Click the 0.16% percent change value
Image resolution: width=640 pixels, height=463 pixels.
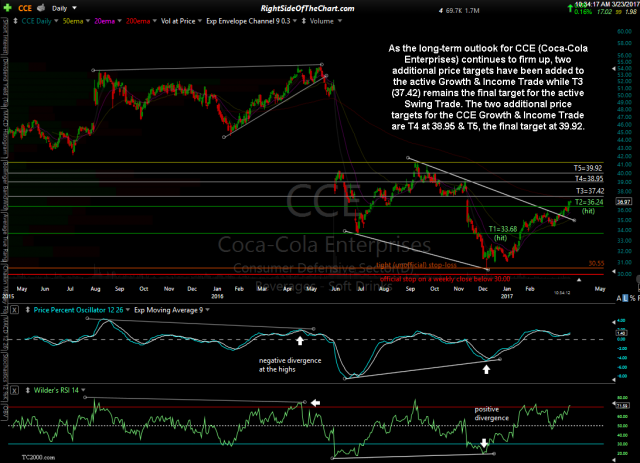coord(582,12)
